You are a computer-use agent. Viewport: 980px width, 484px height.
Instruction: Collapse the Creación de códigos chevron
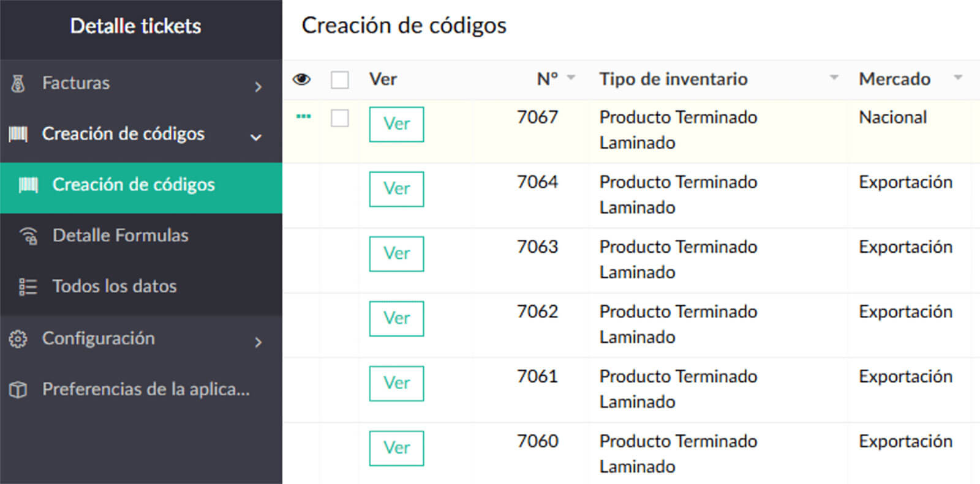[x=256, y=137]
